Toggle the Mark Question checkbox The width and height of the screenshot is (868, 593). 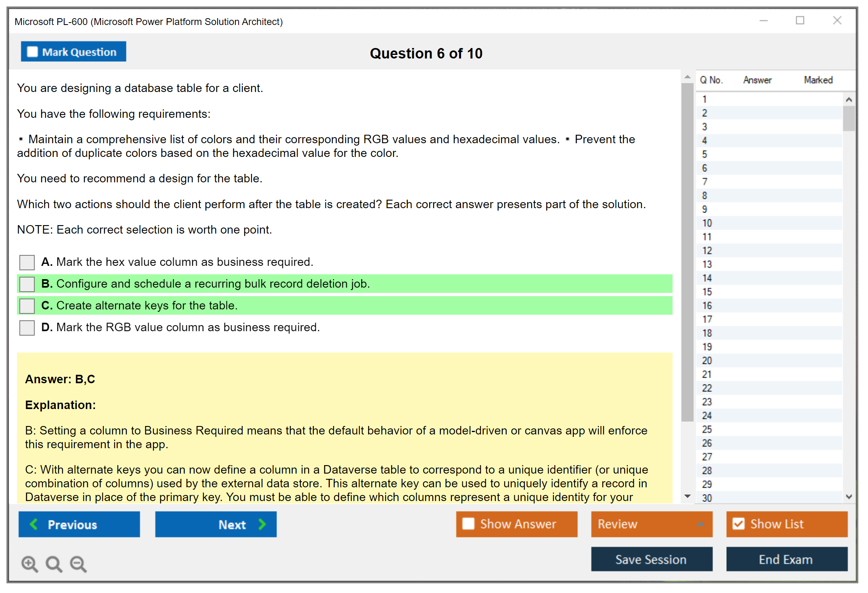(x=32, y=52)
